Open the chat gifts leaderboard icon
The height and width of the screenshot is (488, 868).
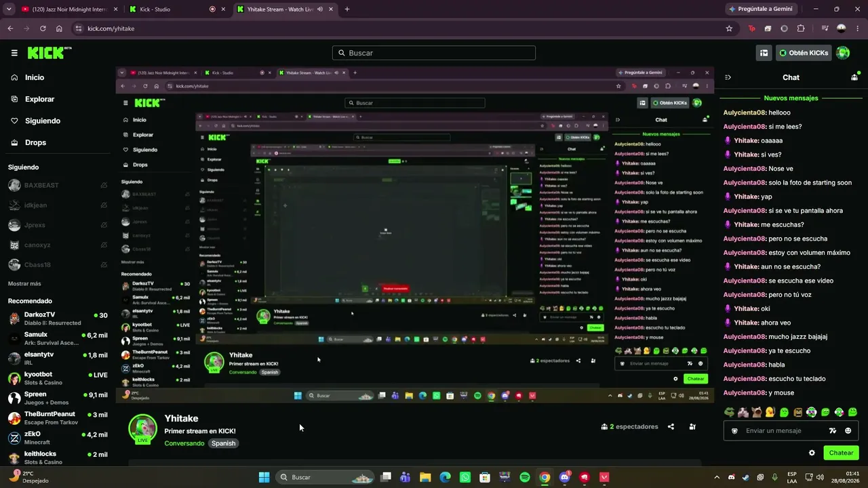854,77
